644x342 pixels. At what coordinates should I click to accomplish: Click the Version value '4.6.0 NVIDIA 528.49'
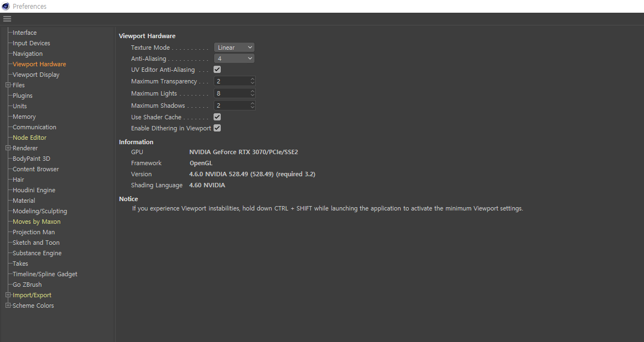219,174
